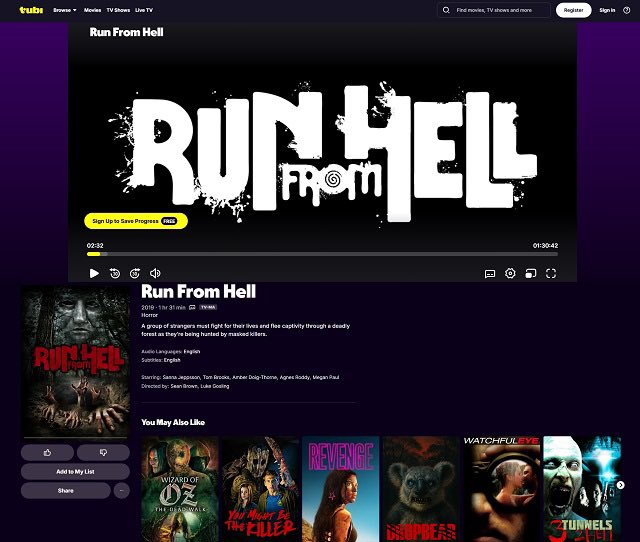Enter fullscreen mode
640x542 pixels.
551,273
